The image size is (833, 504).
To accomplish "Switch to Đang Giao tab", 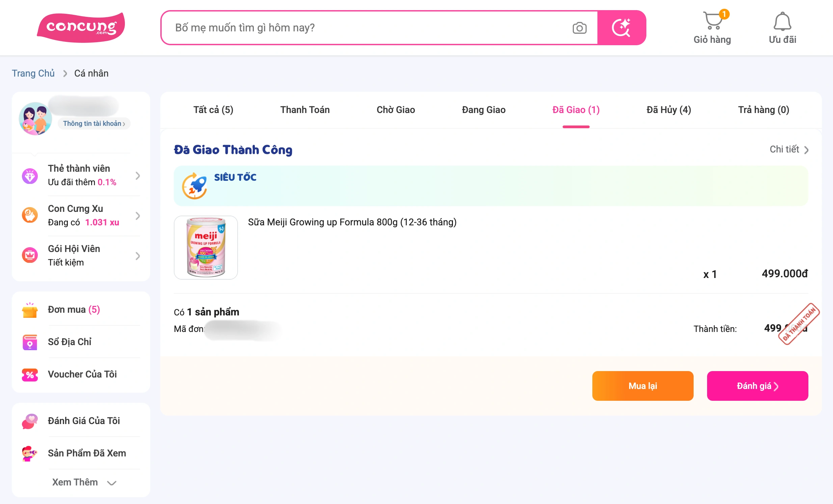I will [x=484, y=110].
